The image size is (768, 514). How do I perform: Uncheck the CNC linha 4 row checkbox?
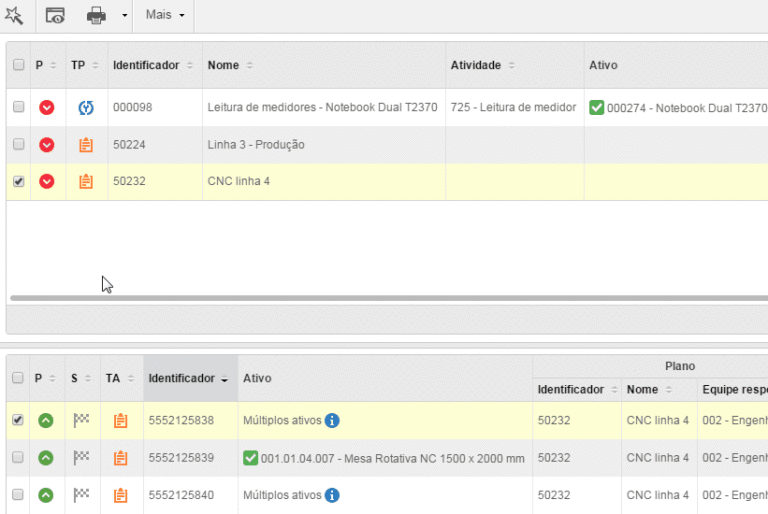click(18, 182)
